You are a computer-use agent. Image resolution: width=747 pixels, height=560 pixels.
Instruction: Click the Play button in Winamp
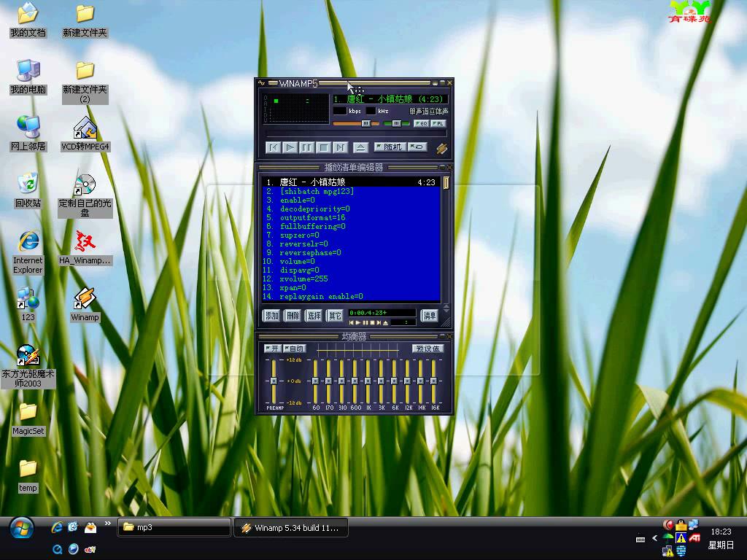(290, 147)
